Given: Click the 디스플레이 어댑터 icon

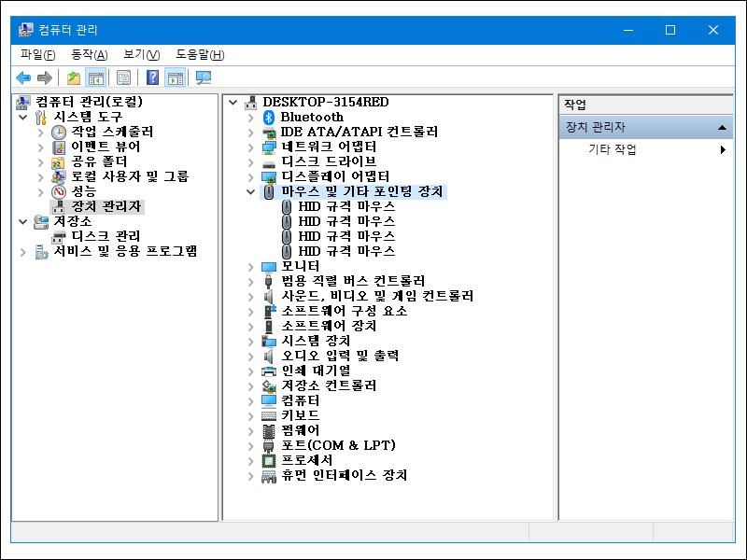Looking at the screenshot, I should (x=269, y=177).
